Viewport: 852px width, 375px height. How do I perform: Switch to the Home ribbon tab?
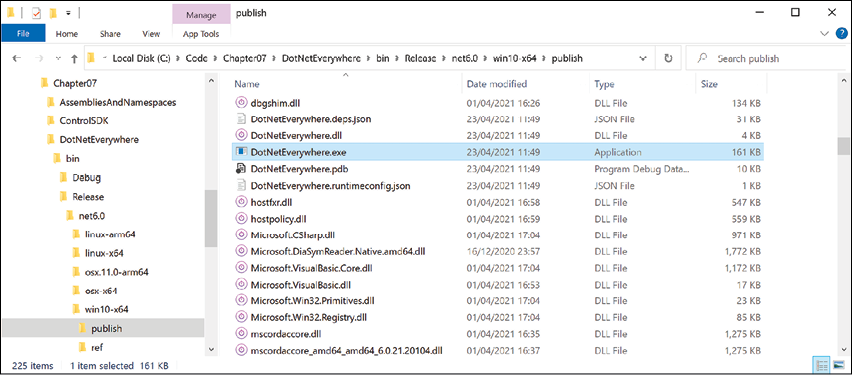tap(67, 34)
